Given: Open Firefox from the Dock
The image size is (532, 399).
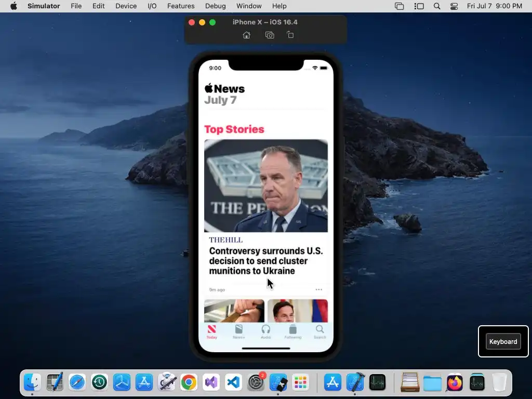Looking at the screenshot, I should [455, 382].
